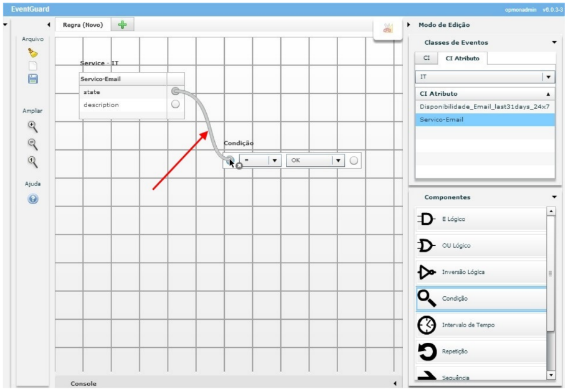
Task: Click the Condição output connector circle
Action: point(354,161)
